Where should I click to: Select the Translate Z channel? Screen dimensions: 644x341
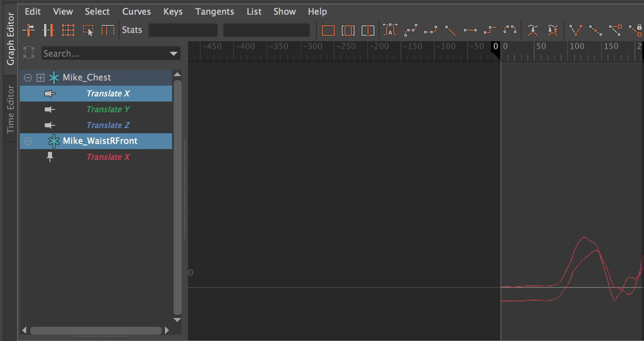pyautogui.click(x=108, y=125)
